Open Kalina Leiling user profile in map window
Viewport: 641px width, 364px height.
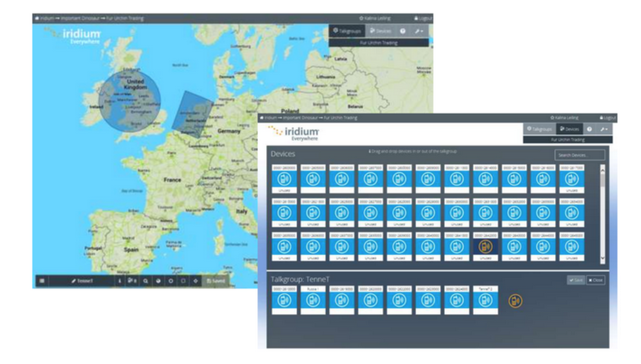(x=375, y=18)
